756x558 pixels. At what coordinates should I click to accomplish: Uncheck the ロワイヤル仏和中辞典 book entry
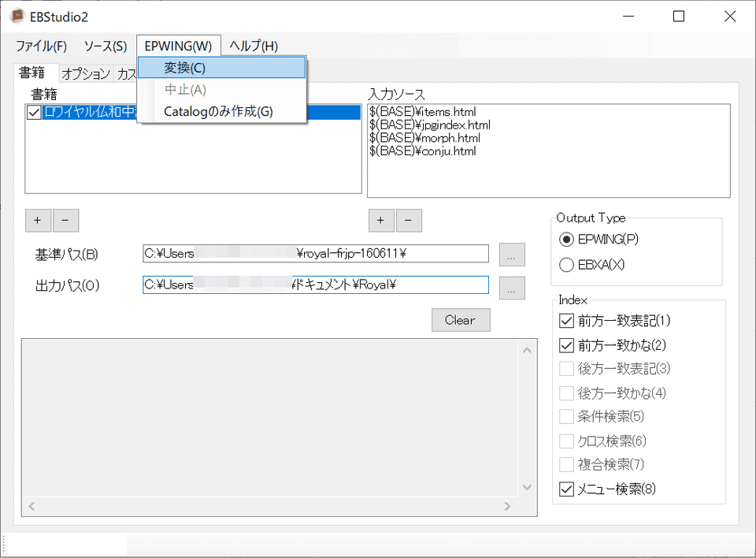pos(32,112)
